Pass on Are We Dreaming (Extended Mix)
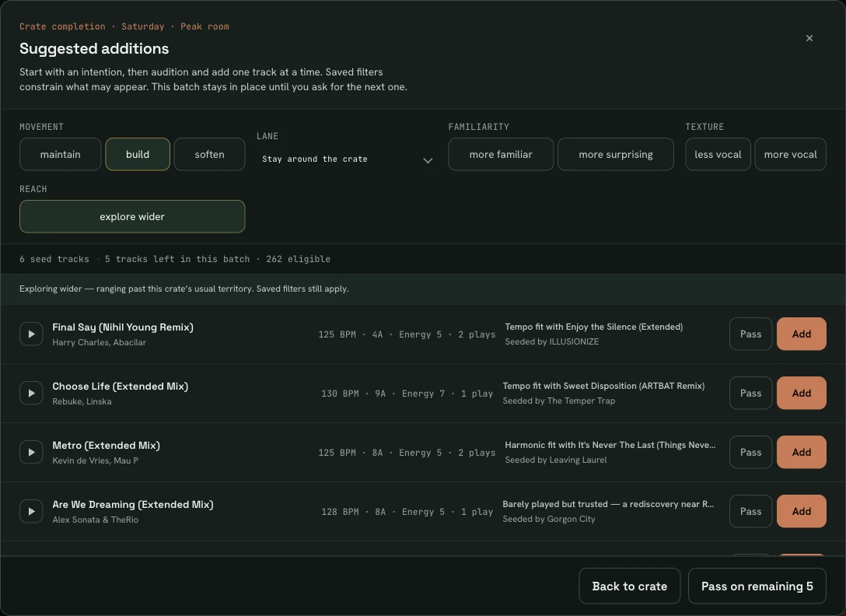846x616 pixels. 750,511
